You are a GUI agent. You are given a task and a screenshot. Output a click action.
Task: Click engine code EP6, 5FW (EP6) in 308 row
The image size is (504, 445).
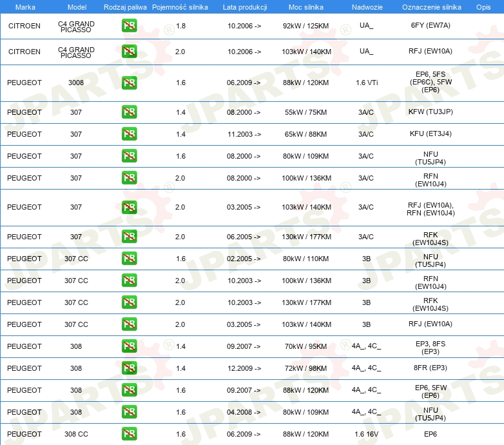point(431,391)
